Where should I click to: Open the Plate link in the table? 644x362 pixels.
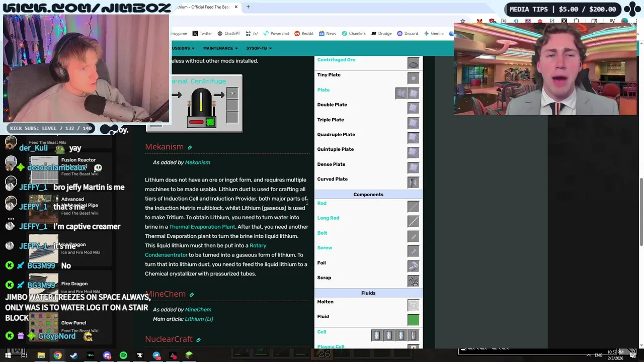pos(324,90)
